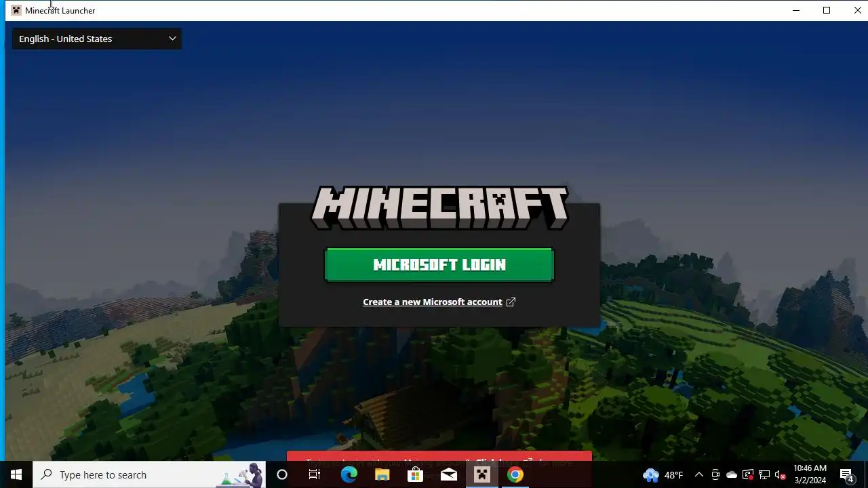Close the Minecraft Launcher window
868x488 pixels.
point(857,10)
